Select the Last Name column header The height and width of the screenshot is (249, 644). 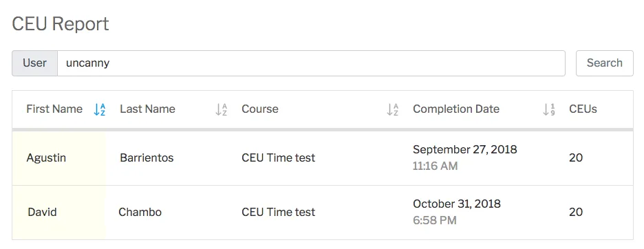[x=147, y=109]
